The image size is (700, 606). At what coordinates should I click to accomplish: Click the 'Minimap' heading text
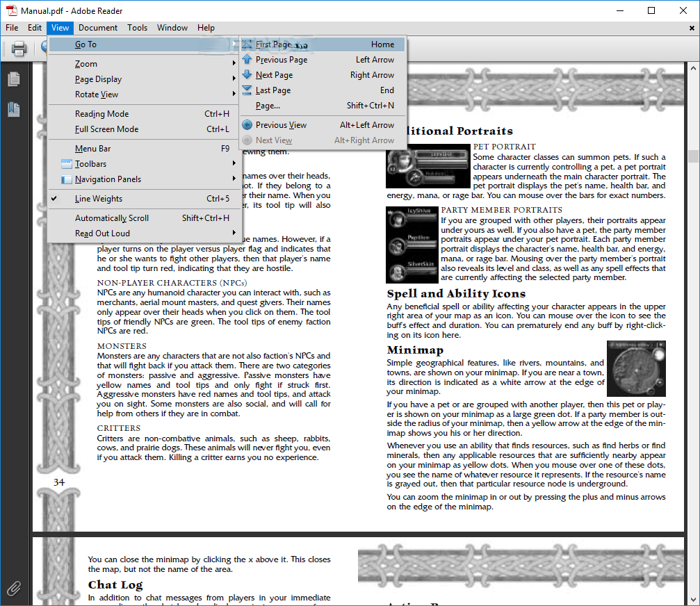(415, 350)
